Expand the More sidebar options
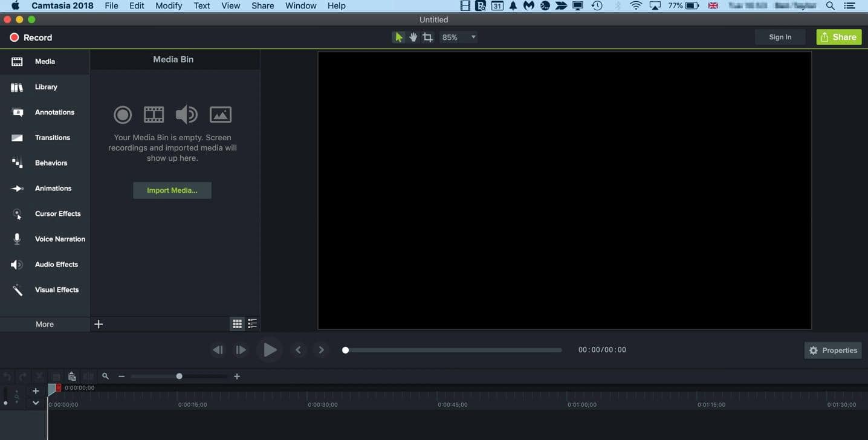 45,325
